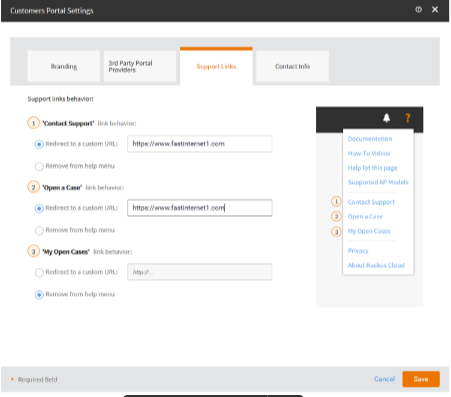The width and height of the screenshot is (451, 397).
Task: Click the bell notification icon in the preview
Action: (x=386, y=118)
